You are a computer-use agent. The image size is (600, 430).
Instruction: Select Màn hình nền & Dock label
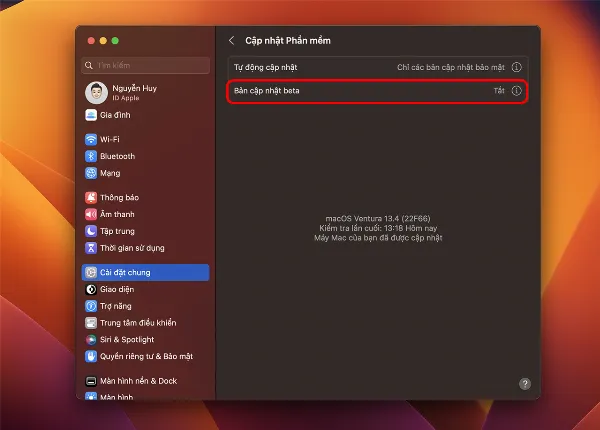[139, 381]
